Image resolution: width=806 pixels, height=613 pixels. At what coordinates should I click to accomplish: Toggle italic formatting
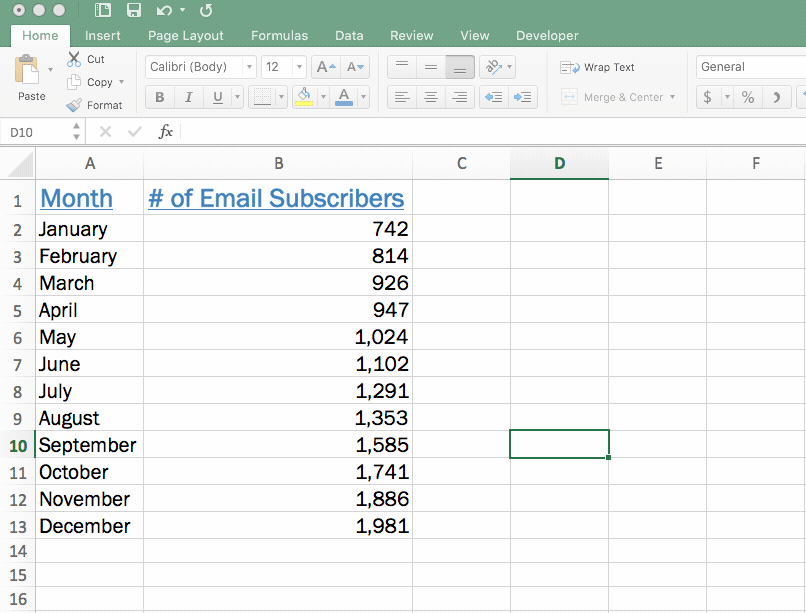188,97
